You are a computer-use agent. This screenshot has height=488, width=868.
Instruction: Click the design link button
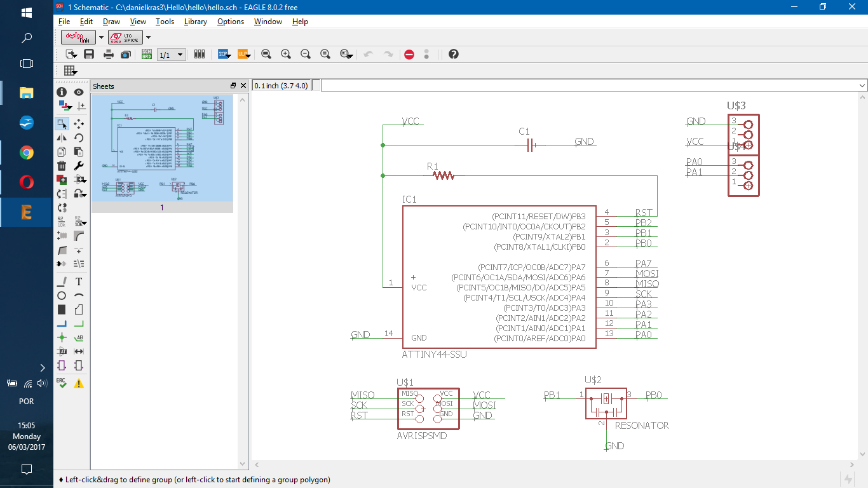tap(79, 37)
